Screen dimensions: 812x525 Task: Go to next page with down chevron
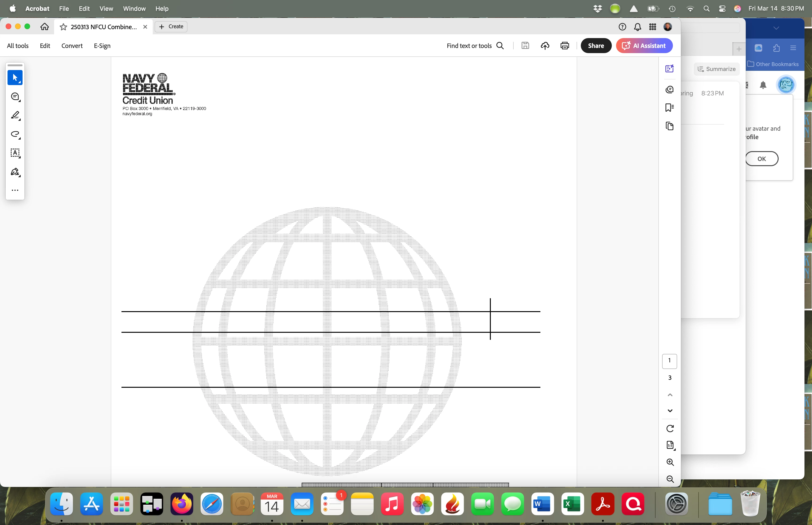[670, 411]
